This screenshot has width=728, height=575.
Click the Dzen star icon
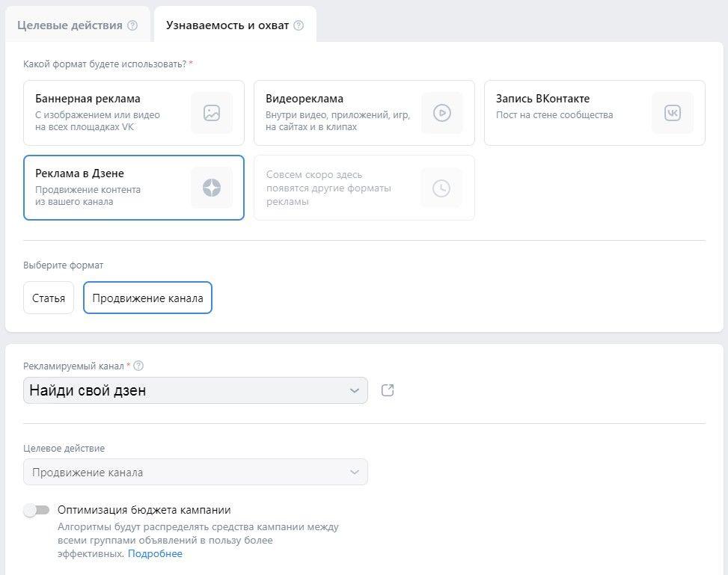pyautogui.click(x=212, y=188)
